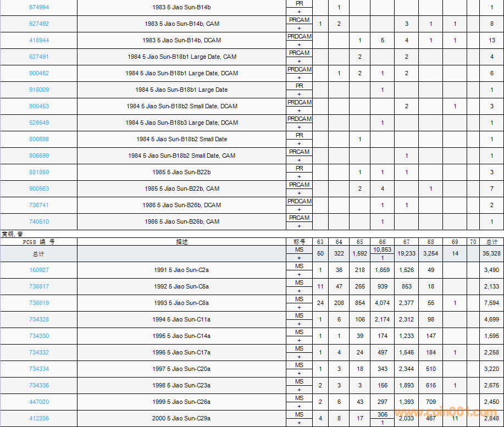Image resolution: width=504 pixels, height=427 pixels.
Task: Click the 35,328 grand total cell
Action: coord(491,253)
